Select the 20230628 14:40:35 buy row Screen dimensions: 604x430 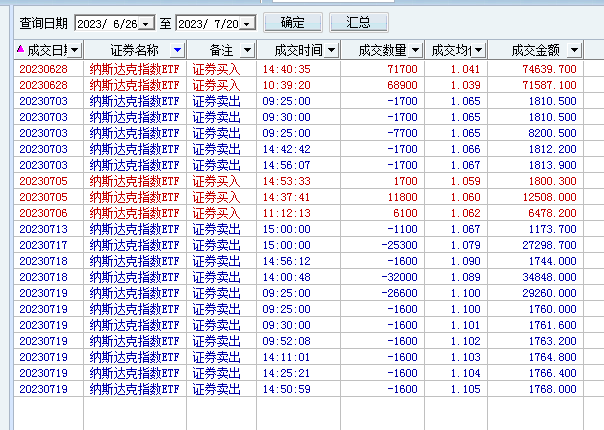(299, 69)
